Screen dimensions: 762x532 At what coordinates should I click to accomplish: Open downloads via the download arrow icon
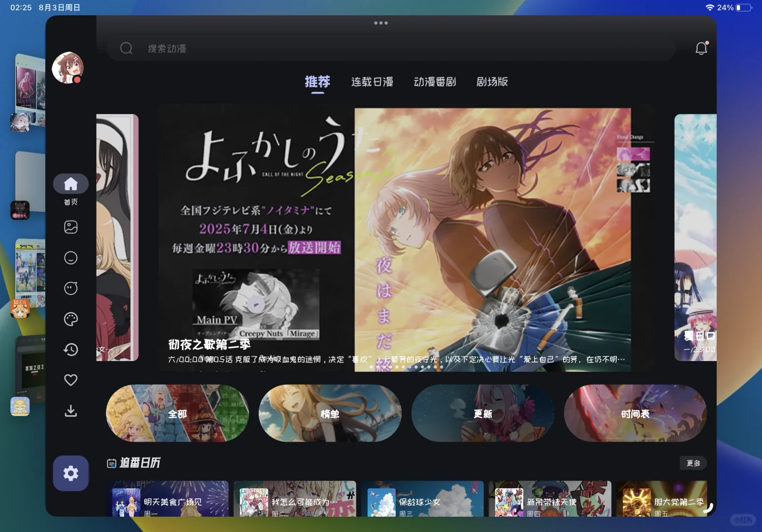point(70,411)
